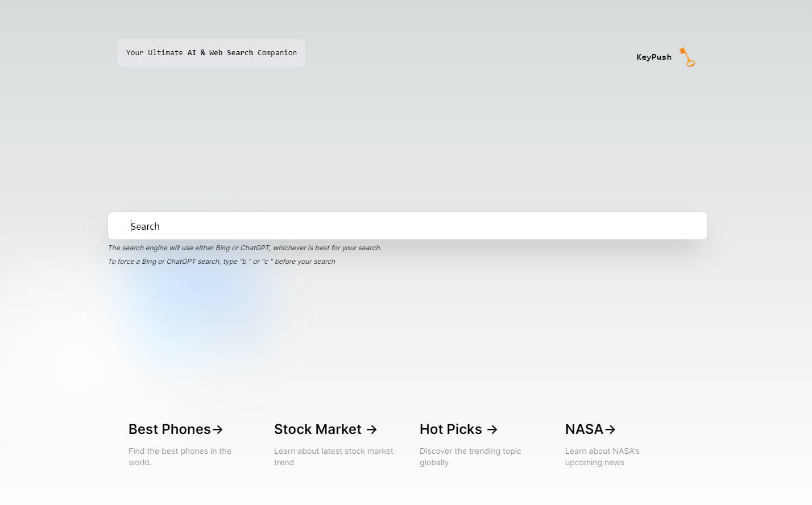Click 'Learn about NASA's upcoming news' description
The width and height of the screenshot is (812, 505).
coord(602,457)
